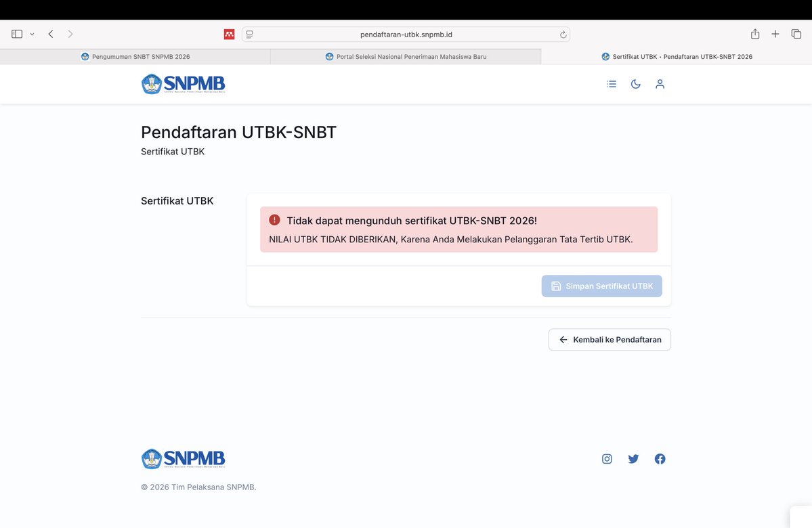Click the Simpan Sertifikat UTBK button
Screen dimensions: 812x528
click(602, 286)
